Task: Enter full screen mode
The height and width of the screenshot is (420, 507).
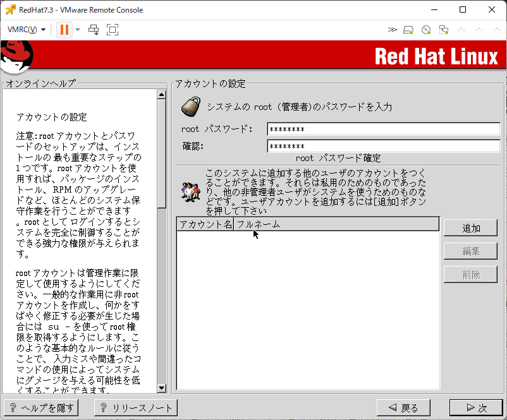Action: coord(113,30)
